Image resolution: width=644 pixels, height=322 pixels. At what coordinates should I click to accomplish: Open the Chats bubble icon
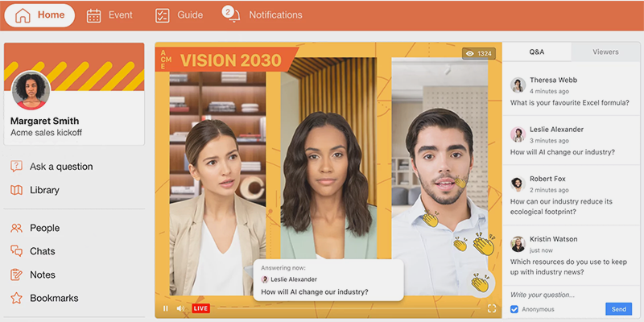[x=16, y=251]
